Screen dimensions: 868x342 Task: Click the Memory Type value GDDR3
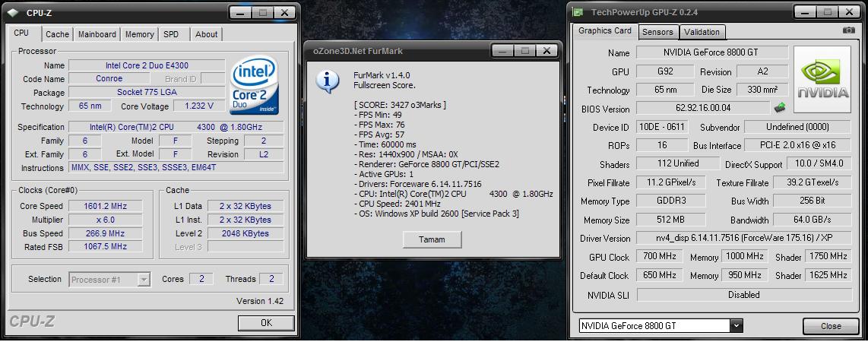(x=671, y=201)
